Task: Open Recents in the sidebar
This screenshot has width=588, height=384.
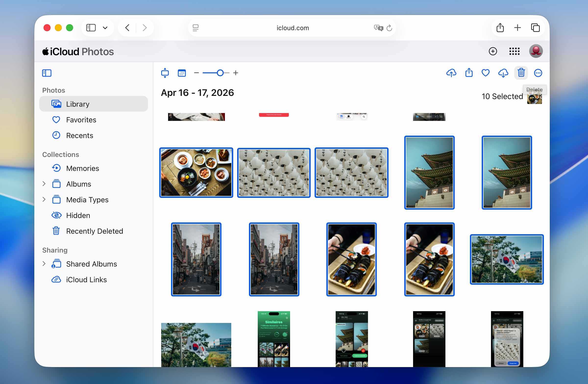Action: pos(93,135)
